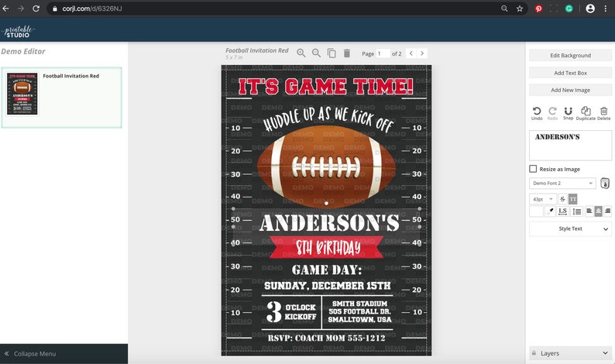The image size is (615, 364).
Task: Click the Add Text Box button
Action: coord(570,73)
